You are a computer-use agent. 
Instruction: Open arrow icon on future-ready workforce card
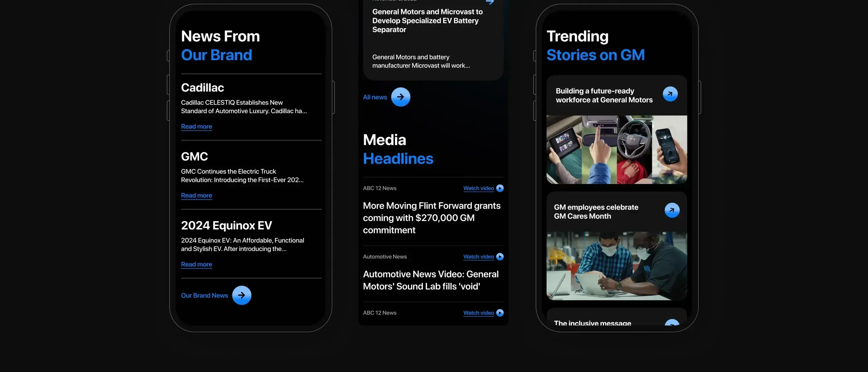coord(670,94)
